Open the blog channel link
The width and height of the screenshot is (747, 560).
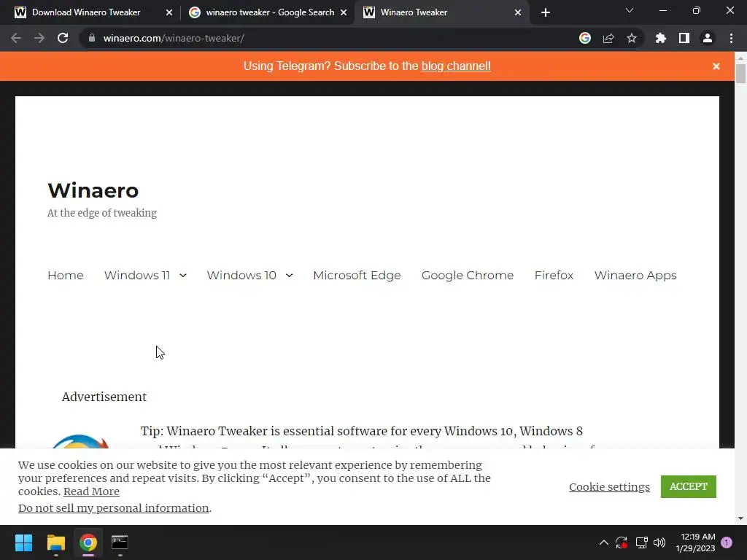coord(456,66)
